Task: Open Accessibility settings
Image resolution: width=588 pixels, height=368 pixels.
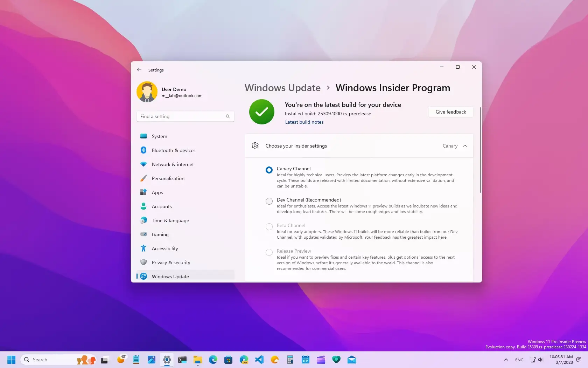Action: (x=185, y=248)
